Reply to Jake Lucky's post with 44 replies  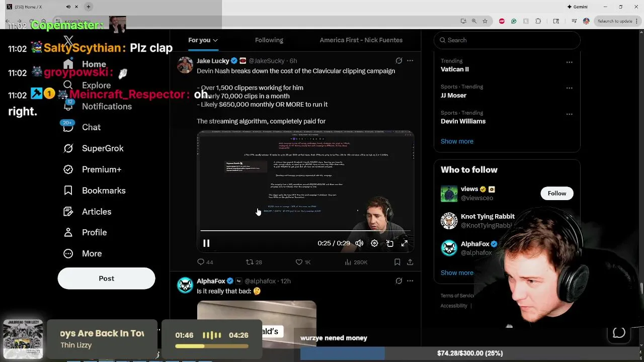pyautogui.click(x=205, y=262)
